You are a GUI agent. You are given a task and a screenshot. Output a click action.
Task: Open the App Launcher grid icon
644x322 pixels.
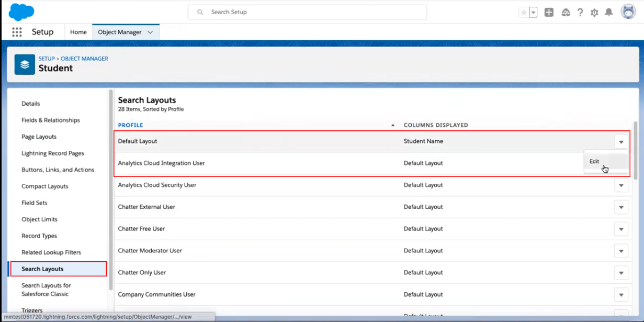point(17,32)
